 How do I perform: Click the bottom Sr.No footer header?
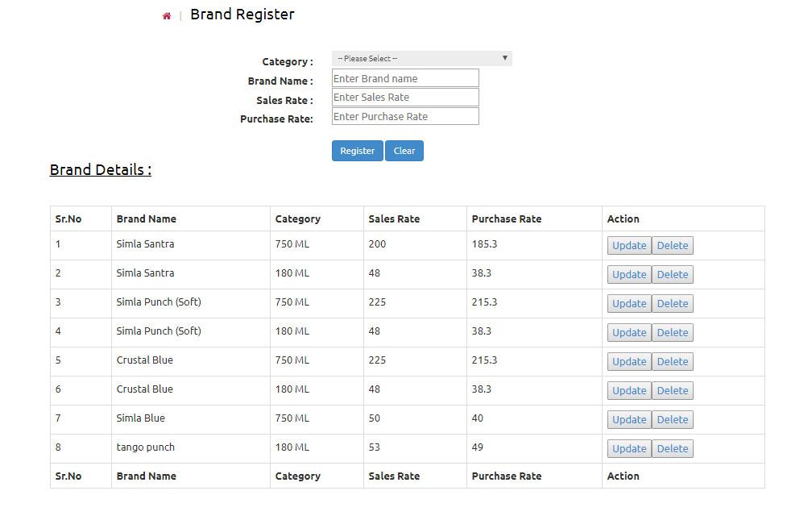point(68,476)
